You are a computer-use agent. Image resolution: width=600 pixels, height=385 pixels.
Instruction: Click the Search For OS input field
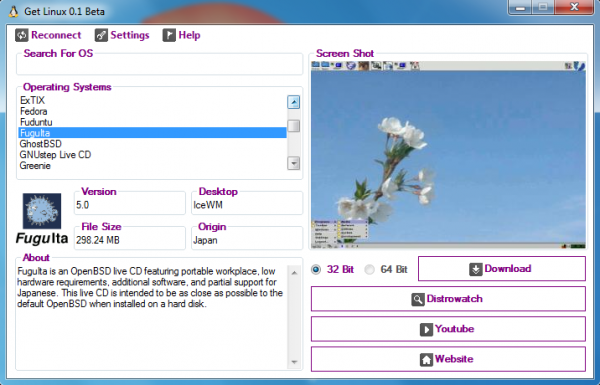tap(160, 66)
